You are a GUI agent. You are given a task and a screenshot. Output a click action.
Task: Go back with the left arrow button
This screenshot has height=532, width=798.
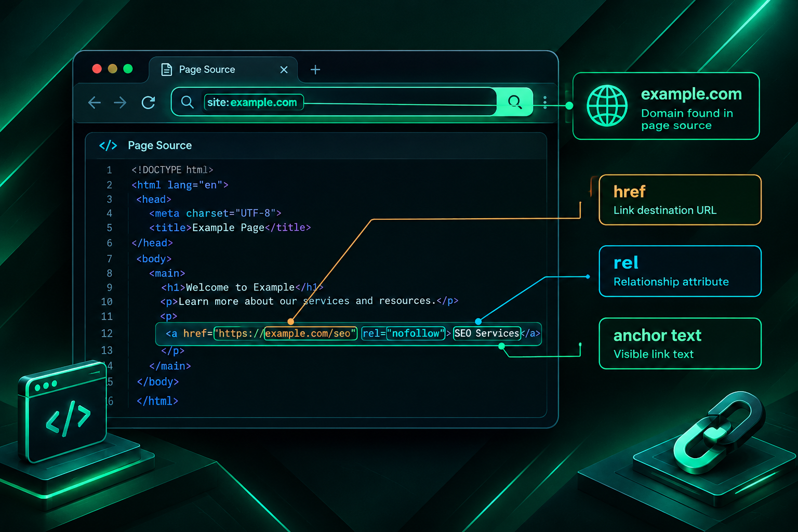click(x=95, y=102)
